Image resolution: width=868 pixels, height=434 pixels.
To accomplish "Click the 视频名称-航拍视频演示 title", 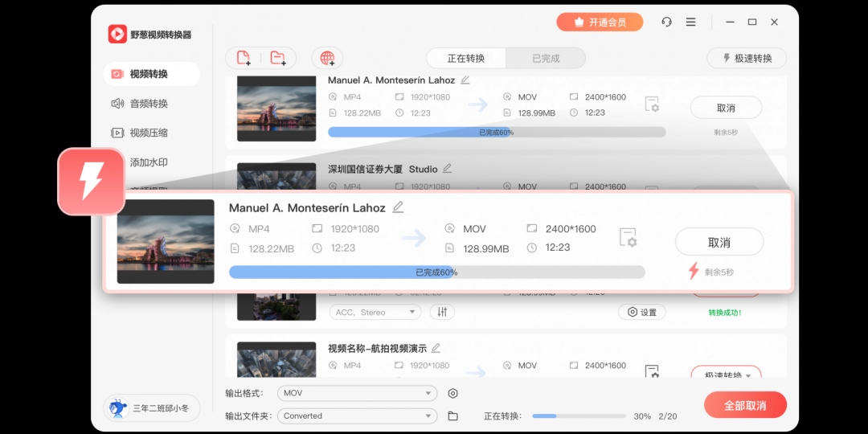I will pos(378,348).
